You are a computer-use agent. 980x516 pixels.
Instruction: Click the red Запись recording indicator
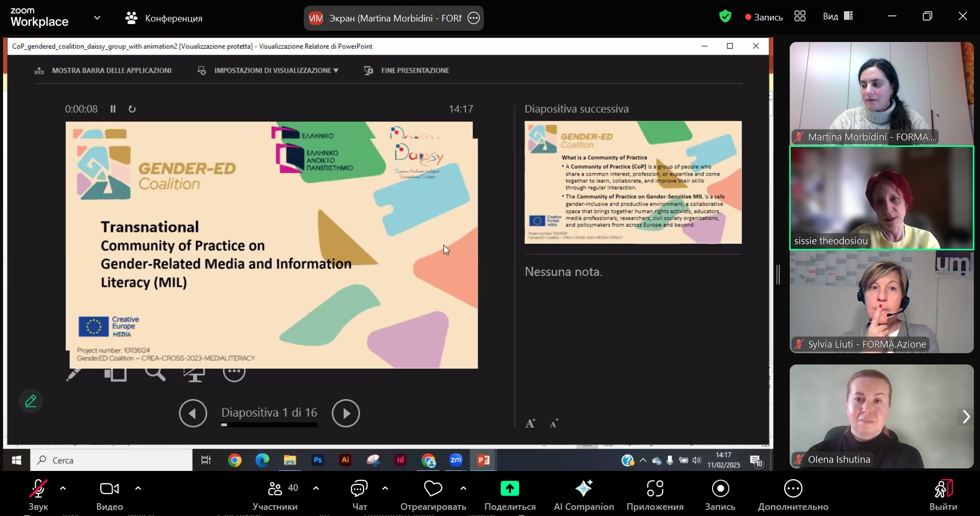[764, 17]
